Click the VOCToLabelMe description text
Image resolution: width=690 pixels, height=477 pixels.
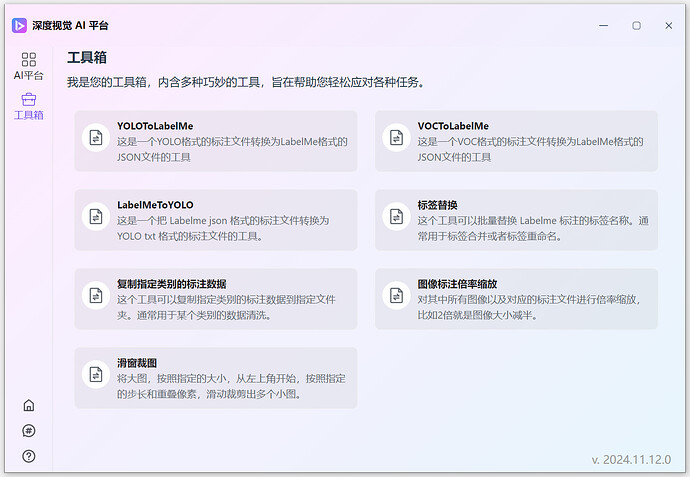[x=530, y=150]
